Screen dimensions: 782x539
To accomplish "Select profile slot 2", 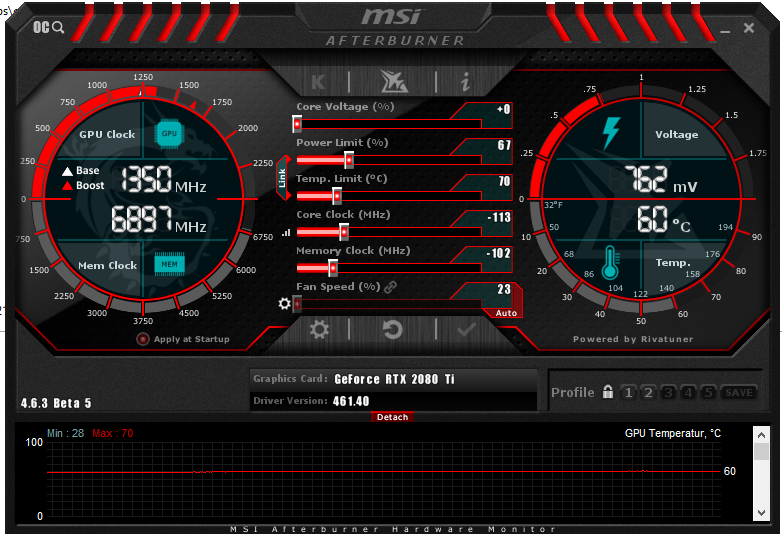I will (648, 393).
